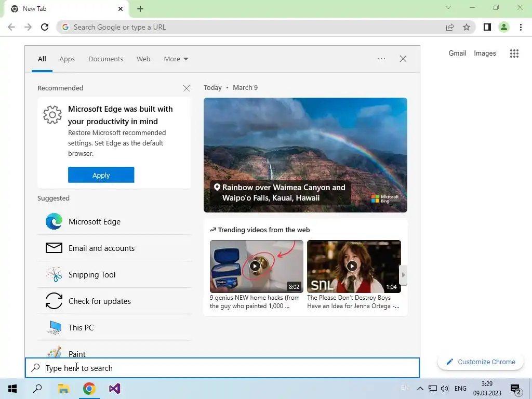Open Chrome side panel icon

coord(487,27)
